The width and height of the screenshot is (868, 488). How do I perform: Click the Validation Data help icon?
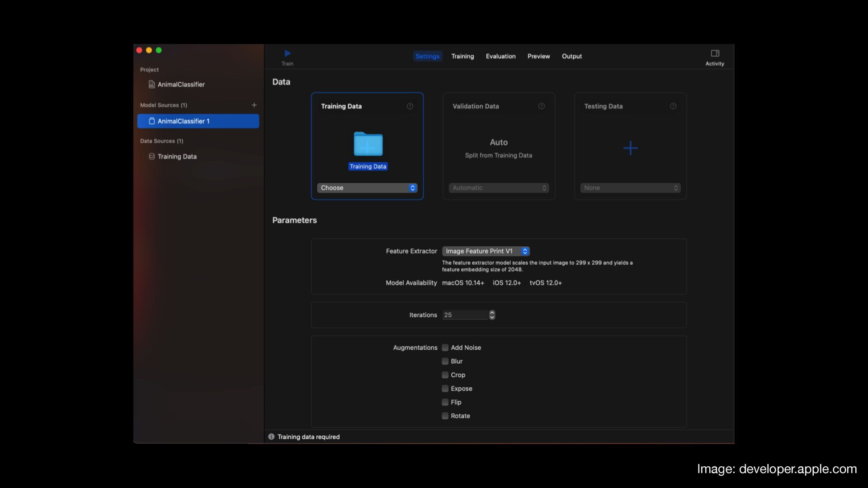(542, 106)
